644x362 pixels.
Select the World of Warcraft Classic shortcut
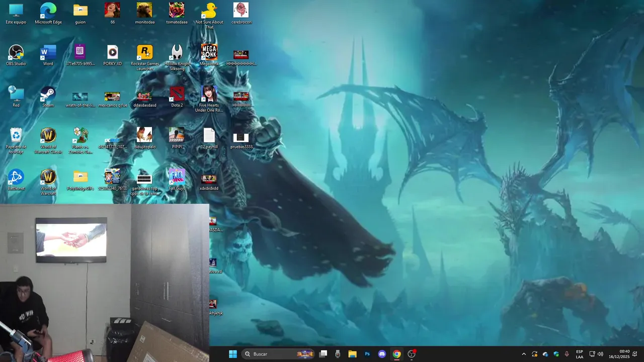48,141
